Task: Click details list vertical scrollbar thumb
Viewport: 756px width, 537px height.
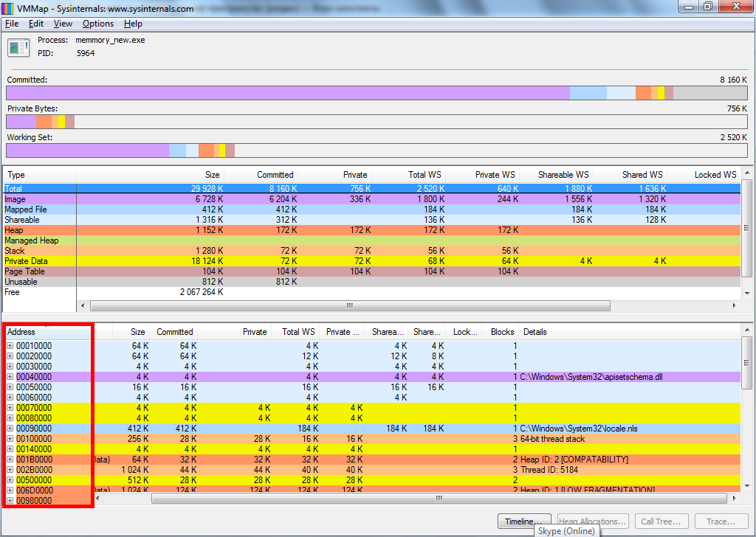Action: pos(747,363)
